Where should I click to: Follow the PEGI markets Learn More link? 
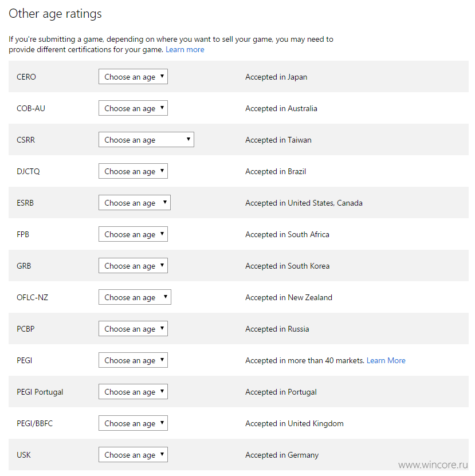(386, 360)
